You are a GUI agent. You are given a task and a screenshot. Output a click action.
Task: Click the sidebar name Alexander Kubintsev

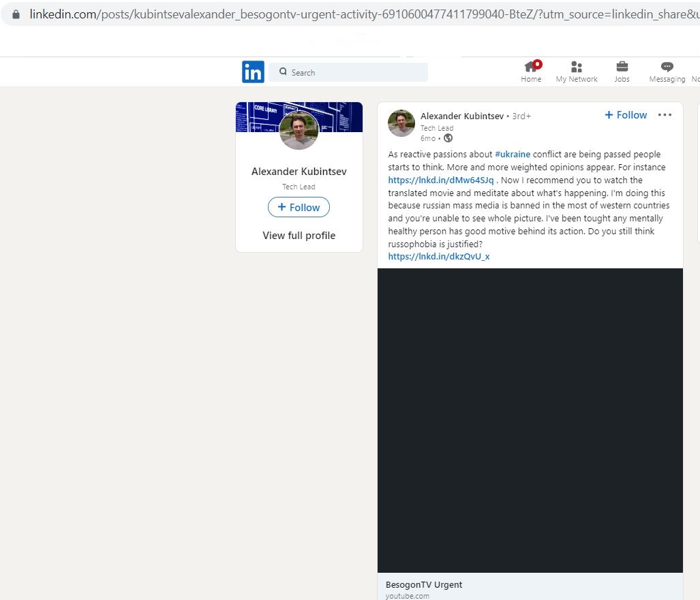coord(299,172)
